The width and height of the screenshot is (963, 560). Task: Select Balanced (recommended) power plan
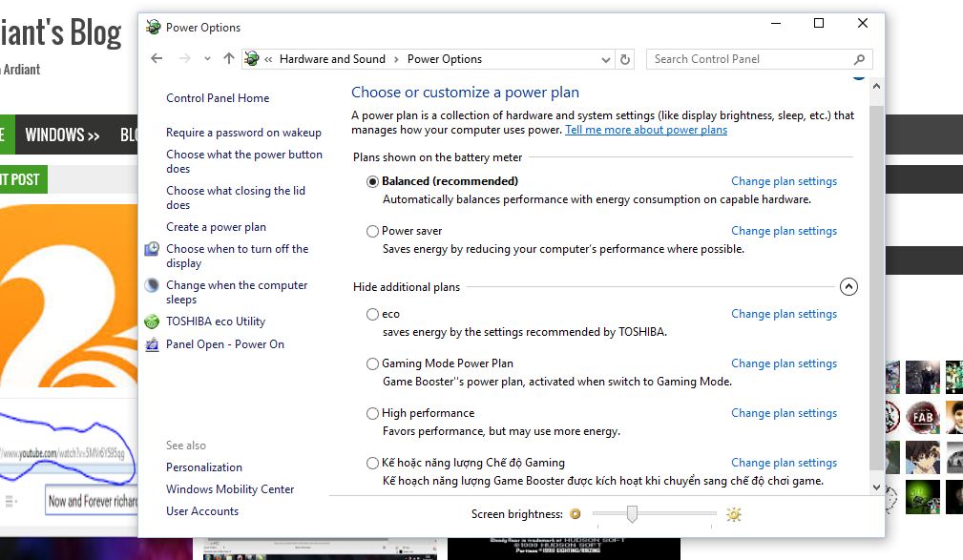point(372,182)
